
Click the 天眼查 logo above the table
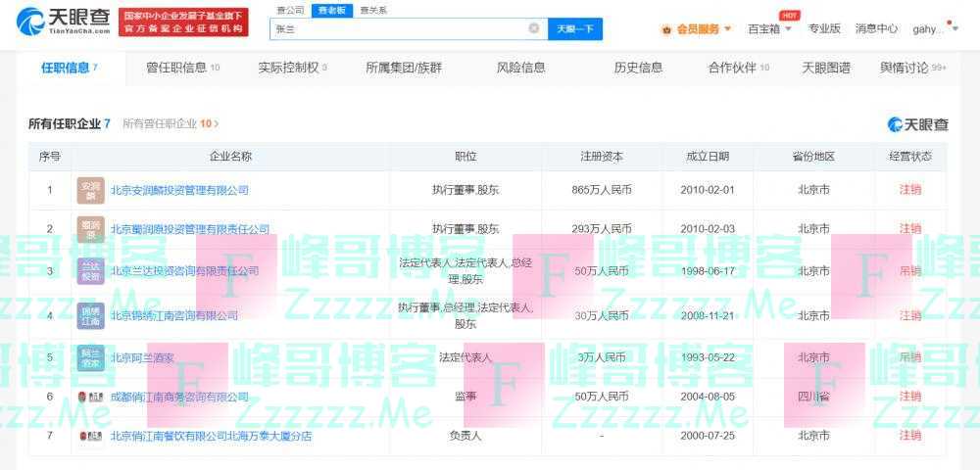(917, 124)
